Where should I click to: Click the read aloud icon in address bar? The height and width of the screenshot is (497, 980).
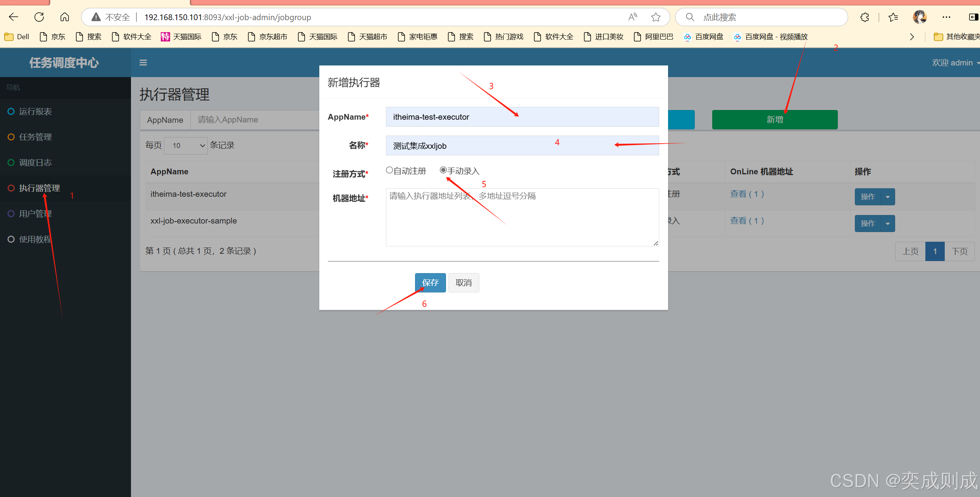point(632,17)
